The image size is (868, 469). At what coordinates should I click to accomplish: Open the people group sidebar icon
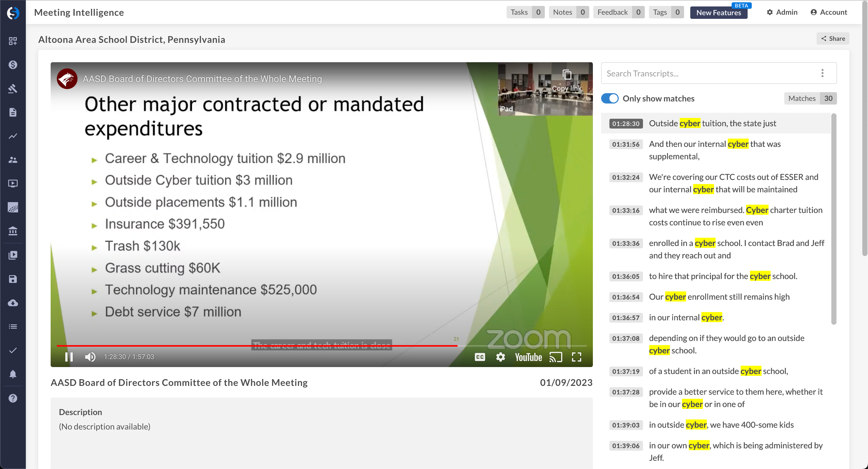pyautogui.click(x=13, y=160)
